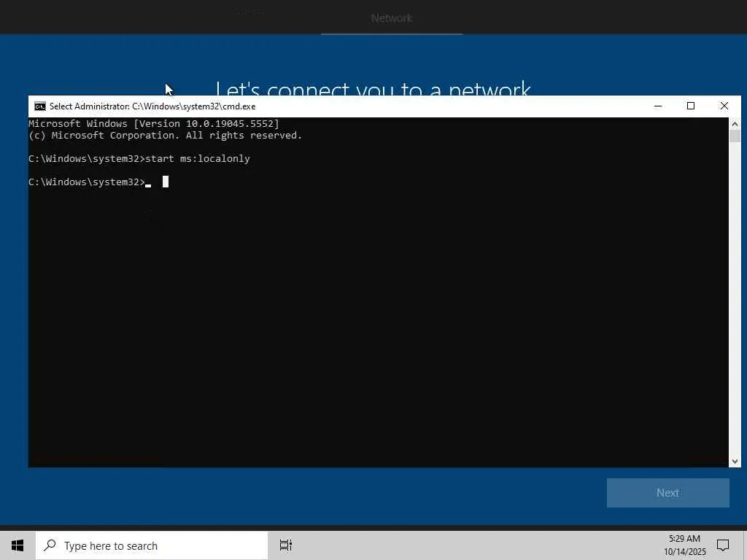Click the Next button on the setup screen
This screenshot has height=560, width=747.
pyautogui.click(x=668, y=493)
